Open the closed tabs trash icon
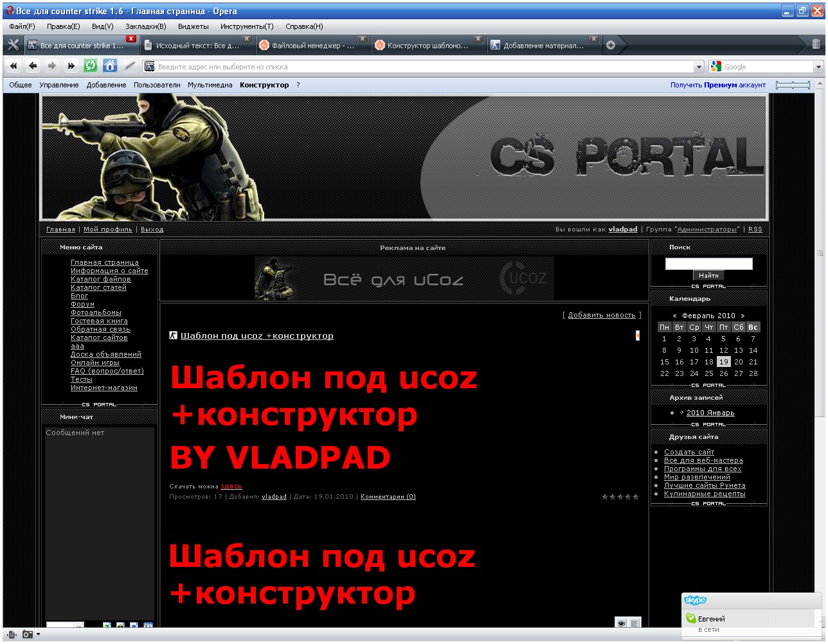 (816, 44)
